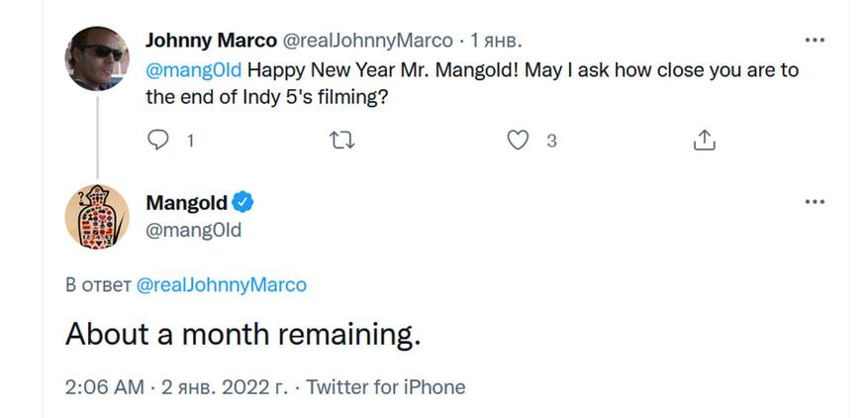Screen dimensions: 868x418
Task: Click the "About a month remaining." tweet text
Action: (242, 335)
